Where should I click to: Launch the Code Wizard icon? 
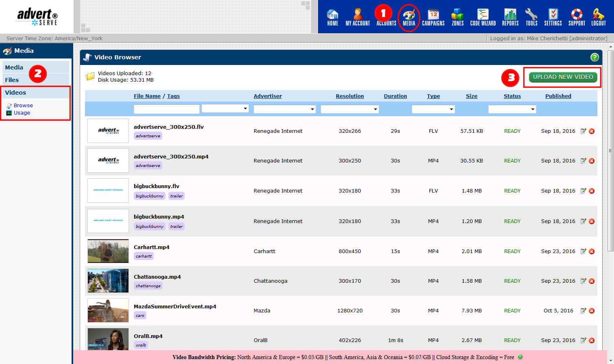[483, 17]
